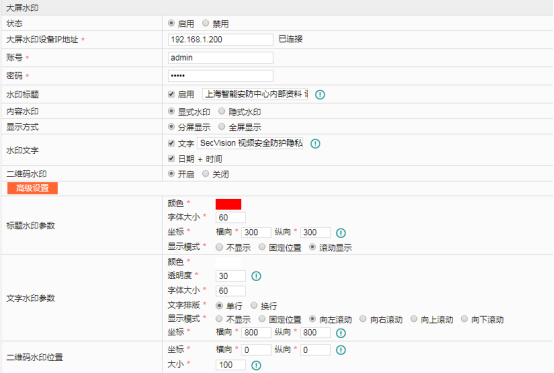The height and width of the screenshot is (373, 554).
Task: Click the 账号 admin input field
Action: tap(221, 58)
